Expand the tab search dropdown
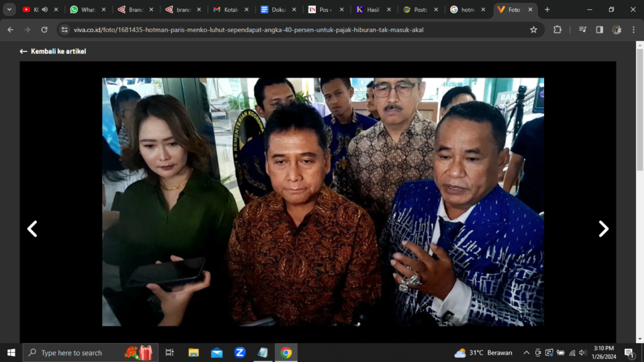644x362 pixels. [9, 9]
